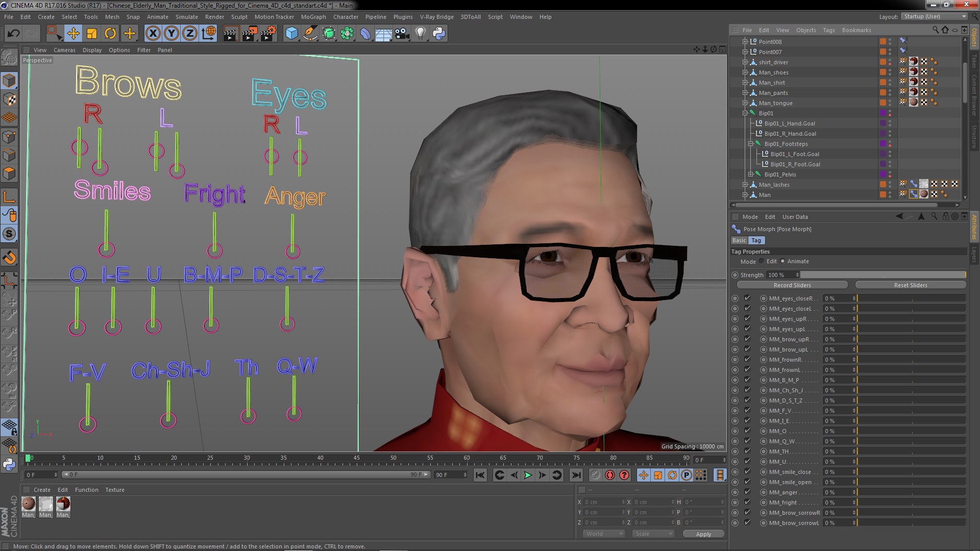Viewport: 980px width, 551px height.
Task: Click the Scale tool icon
Action: click(92, 34)
